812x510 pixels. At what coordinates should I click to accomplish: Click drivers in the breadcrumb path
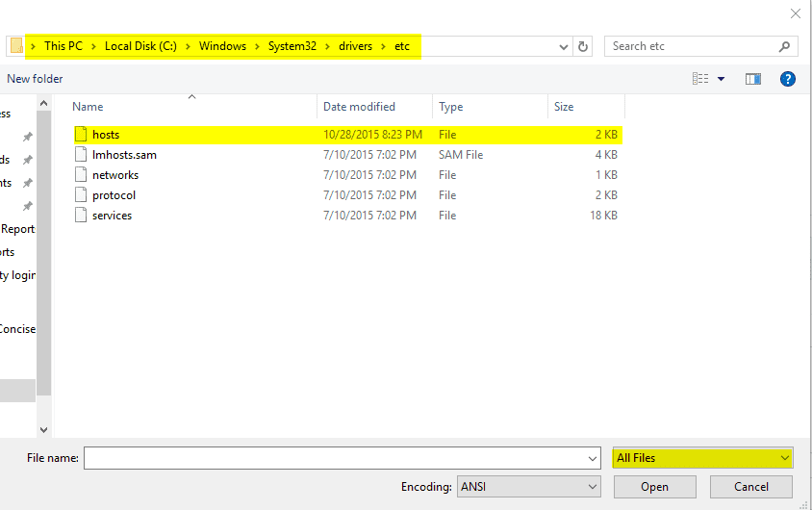click(x=355, y=46)
